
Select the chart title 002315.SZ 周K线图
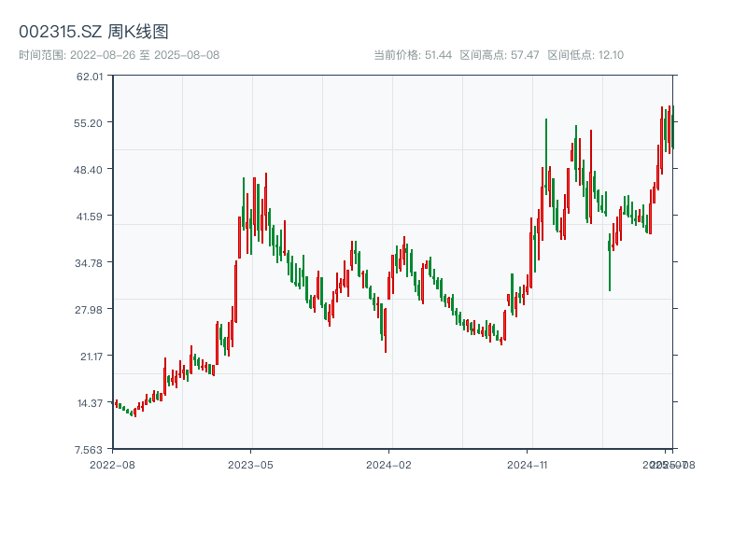[93, 32]
